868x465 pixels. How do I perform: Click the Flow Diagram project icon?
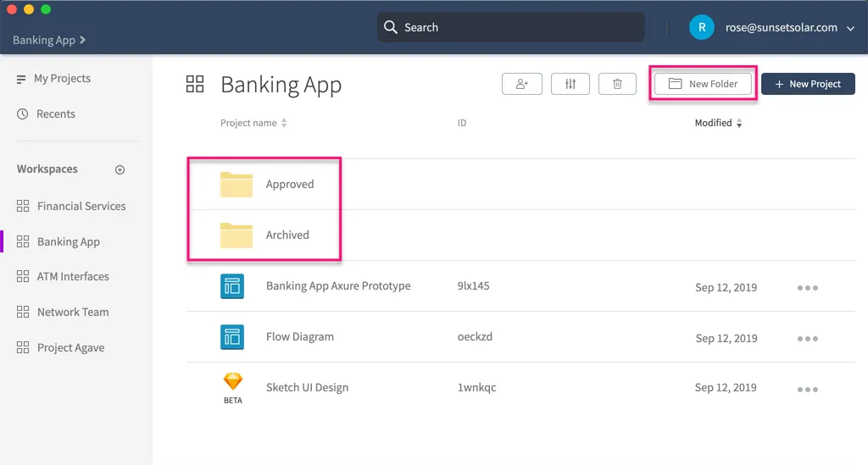(232, 337)
